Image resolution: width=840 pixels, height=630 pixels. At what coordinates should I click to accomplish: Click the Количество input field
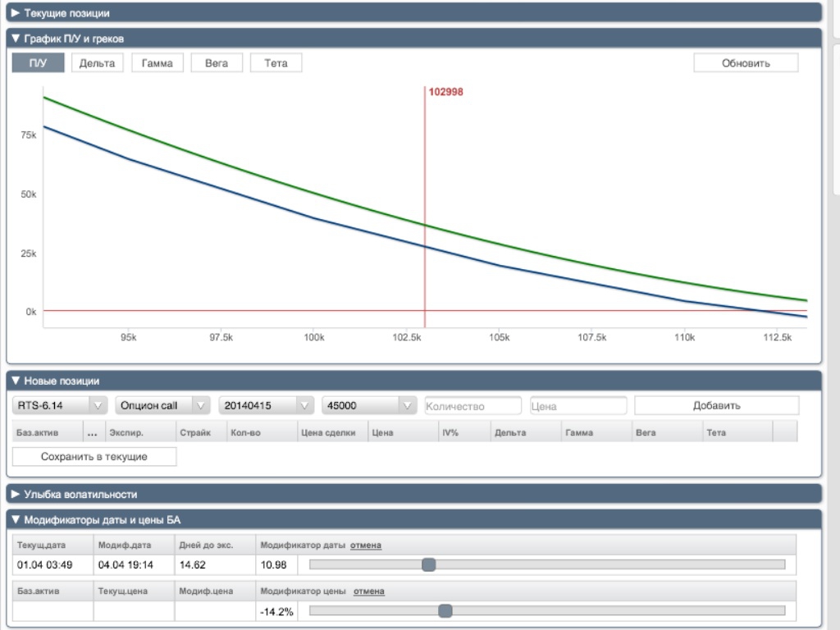(472, 406)
